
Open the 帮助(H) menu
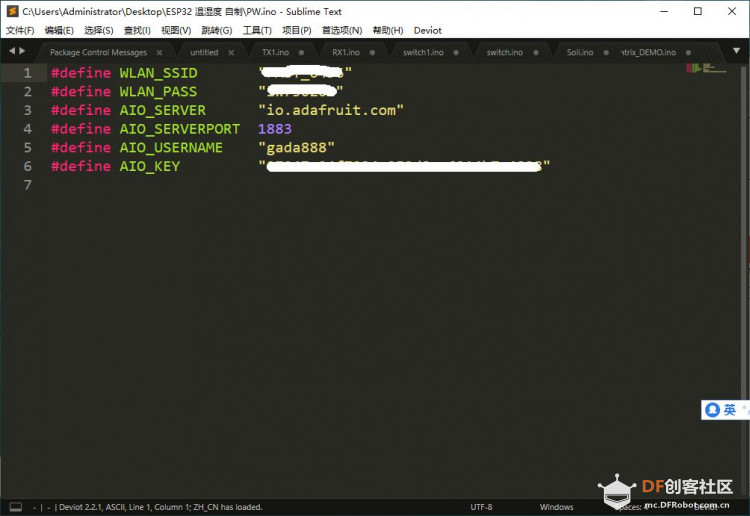[387, 31]
